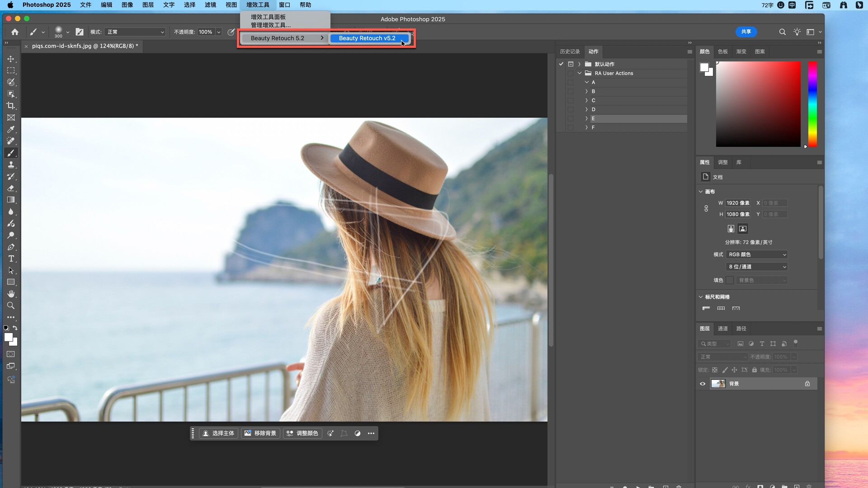Click the rainbow hue slider strip
Image resolution: width=868 pixels, height=488 pixels.
[x=812, y=104]
